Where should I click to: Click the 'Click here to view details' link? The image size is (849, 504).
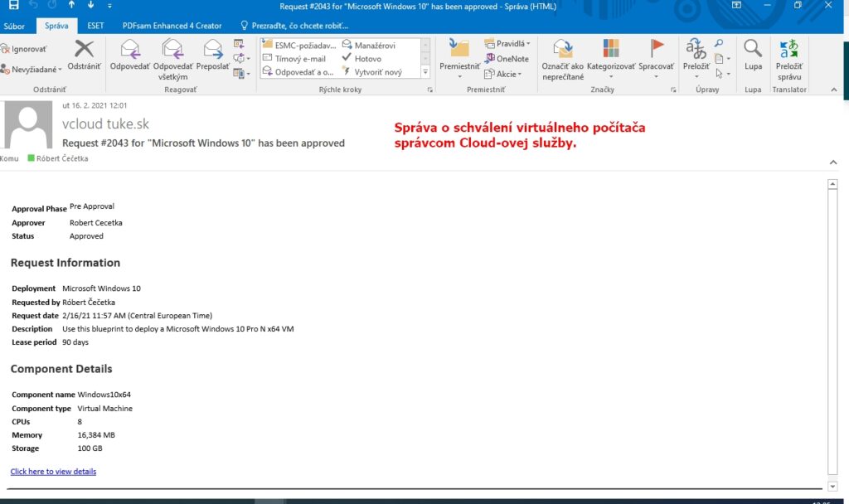(x=52, y=471)
